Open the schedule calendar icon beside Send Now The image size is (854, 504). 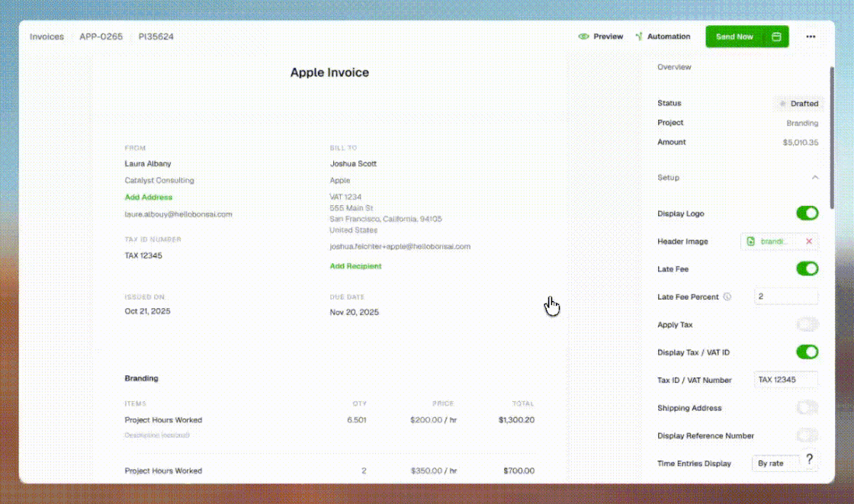[x=777, y=37]
